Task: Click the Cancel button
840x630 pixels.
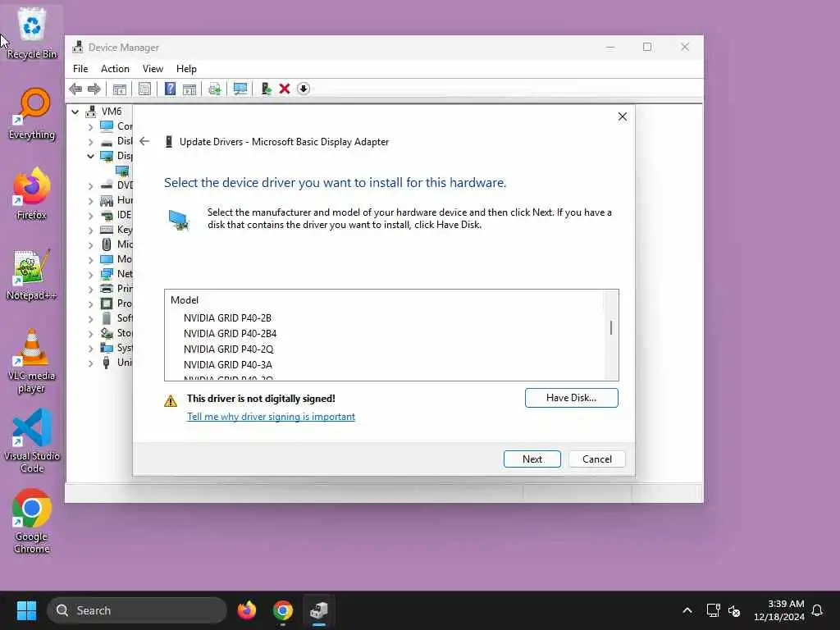Action: pyautogui.click(x=597, y=459)
